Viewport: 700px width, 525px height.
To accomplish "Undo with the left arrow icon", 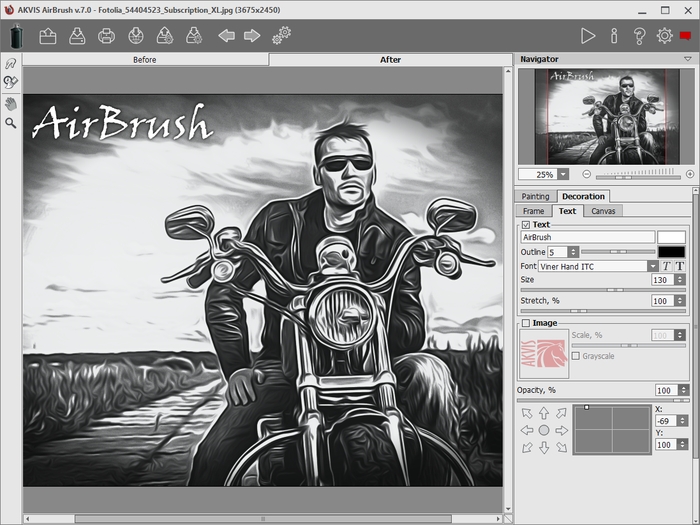I will (226, 36).
